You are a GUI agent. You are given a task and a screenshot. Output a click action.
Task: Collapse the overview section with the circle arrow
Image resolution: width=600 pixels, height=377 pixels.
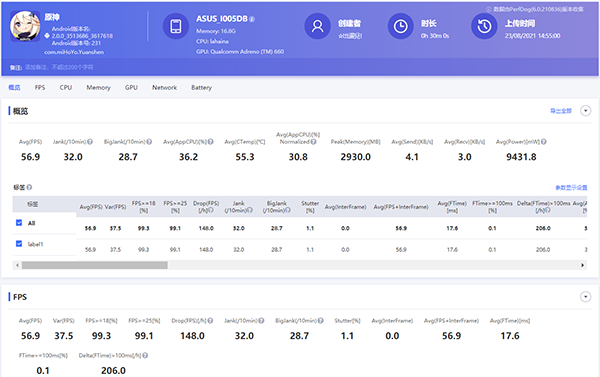coord(585,111)
